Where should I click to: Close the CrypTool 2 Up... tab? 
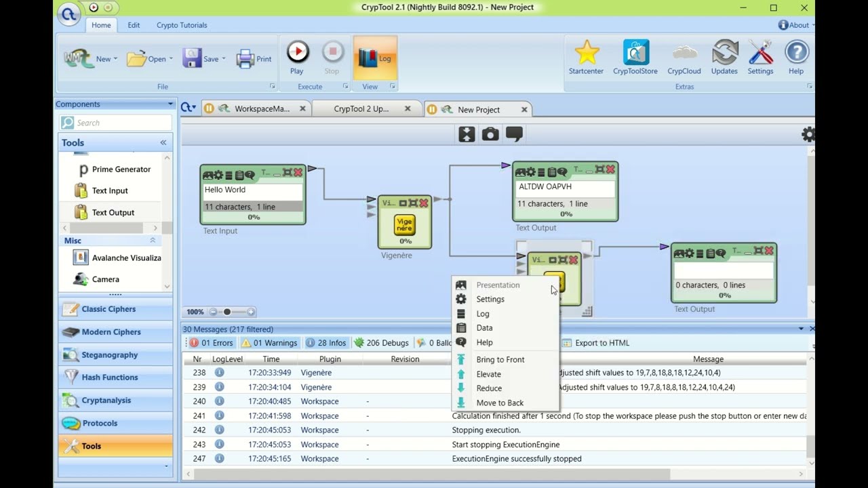[x=408, y=108]
